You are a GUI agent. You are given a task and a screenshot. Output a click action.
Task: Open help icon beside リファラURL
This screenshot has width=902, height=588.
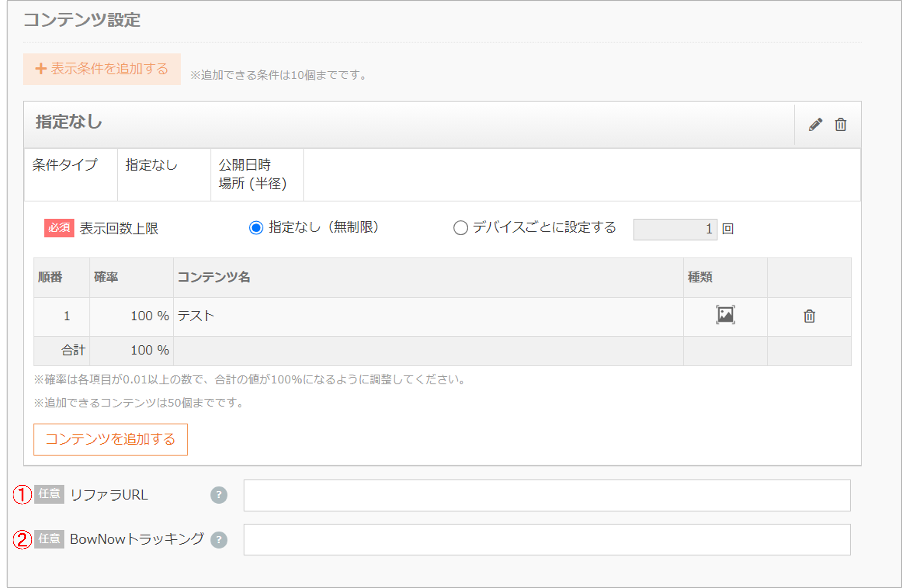[219, 495]
